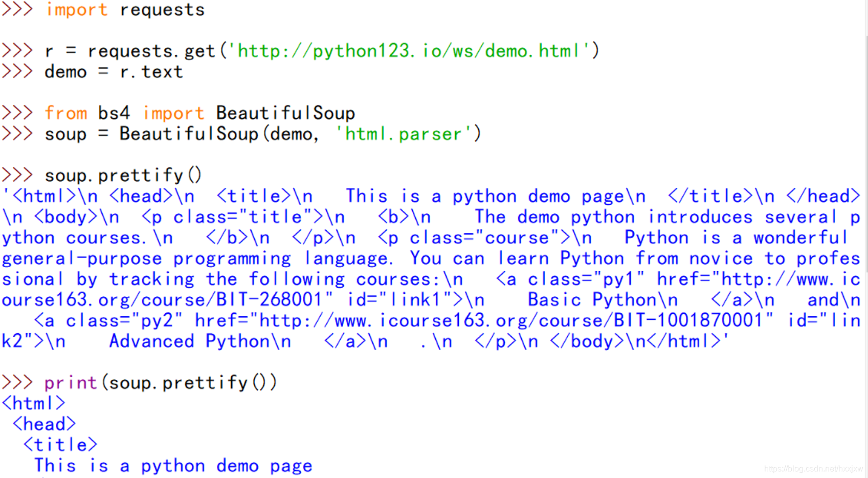Click the '</body>\n</html>' closing text

[x=636, y=341]
